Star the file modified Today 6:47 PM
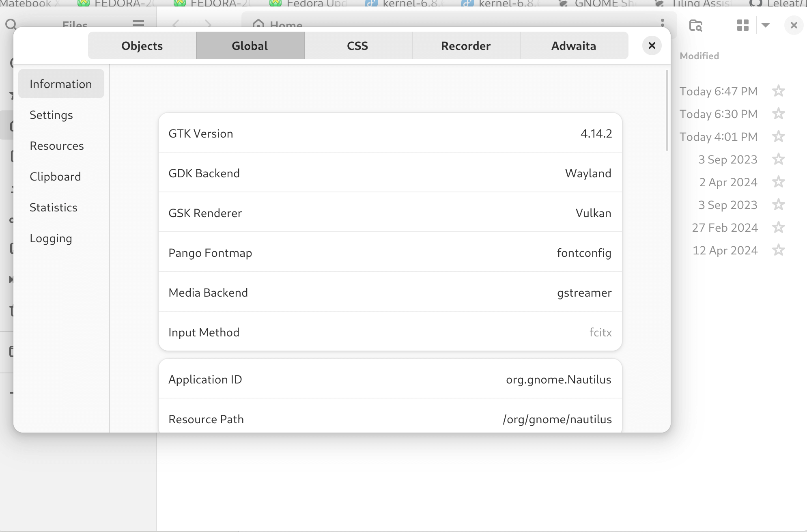This screenshot has height=532, width=807. [x=779, y=91]
